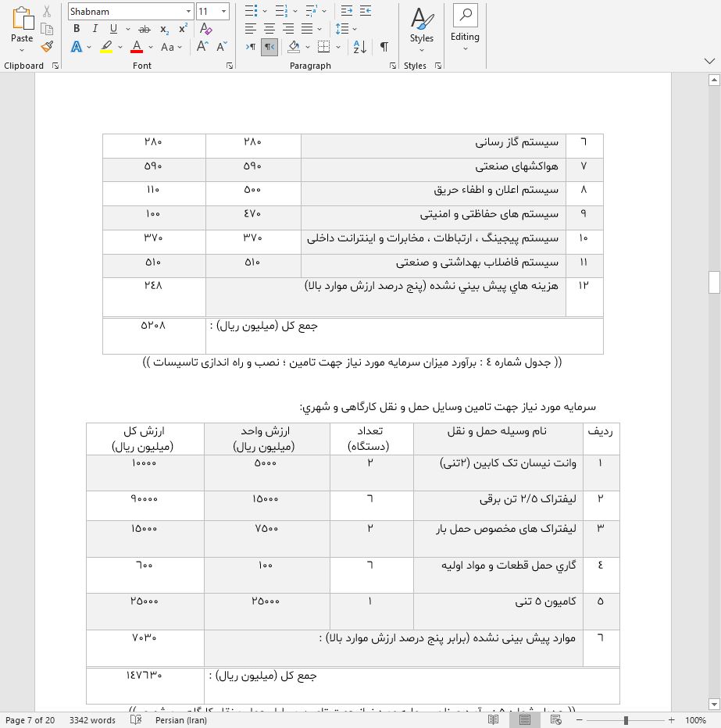Center align the text

click(269, 29)
